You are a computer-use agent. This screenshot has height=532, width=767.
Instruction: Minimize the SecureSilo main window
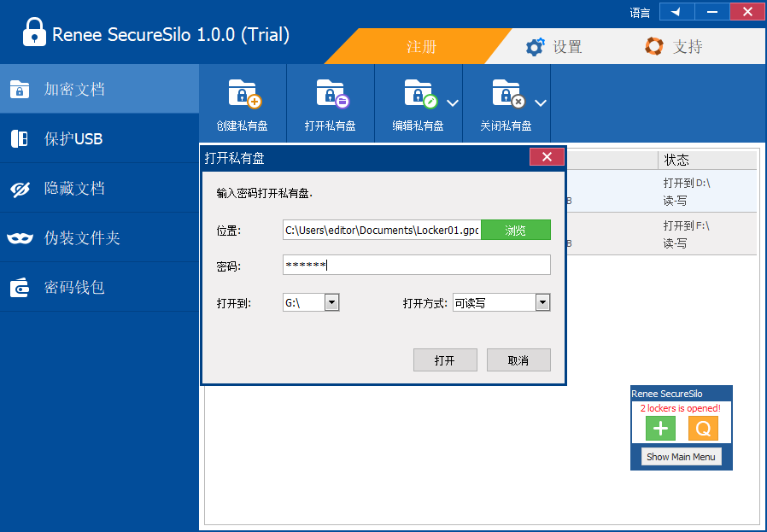coord(712,12)
